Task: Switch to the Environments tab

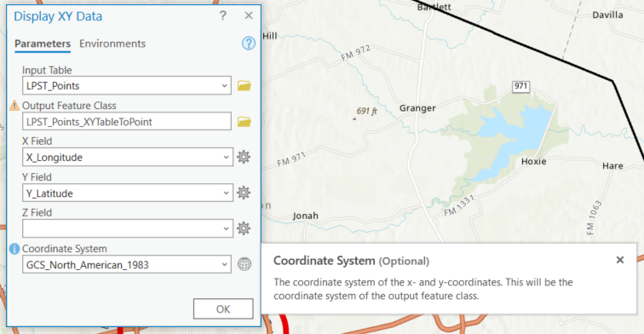Action: (112, 43)
